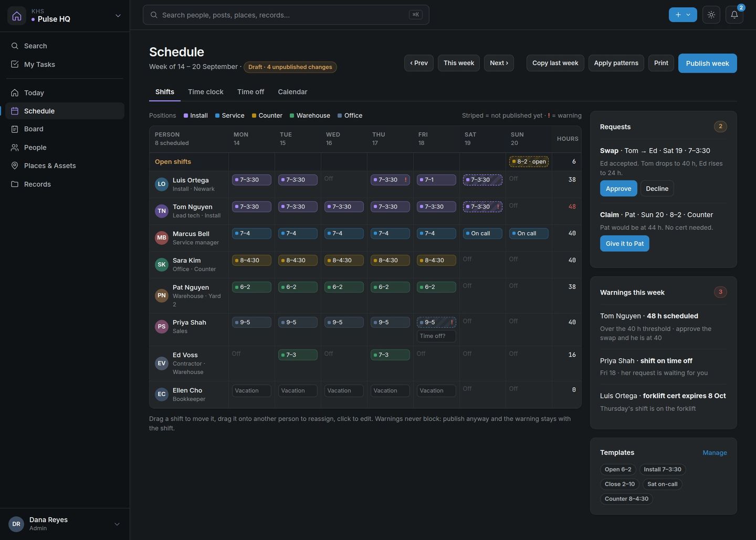Go to the next week

point(499,63)
